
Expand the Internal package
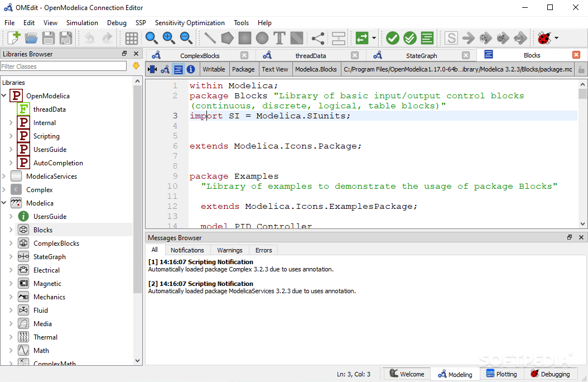click(x=11, y=123)
